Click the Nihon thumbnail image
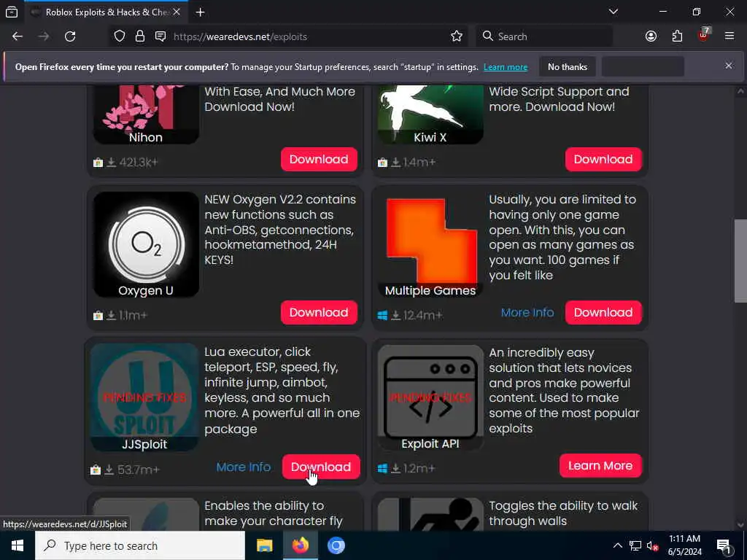Image resolution: width=747 pixels, height=560 pixels. (146, 114)
